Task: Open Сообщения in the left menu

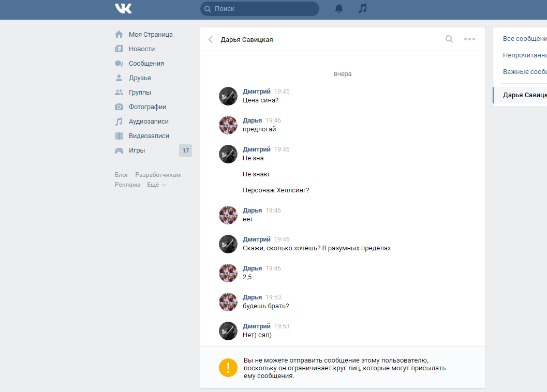Action: click(146, 64)
